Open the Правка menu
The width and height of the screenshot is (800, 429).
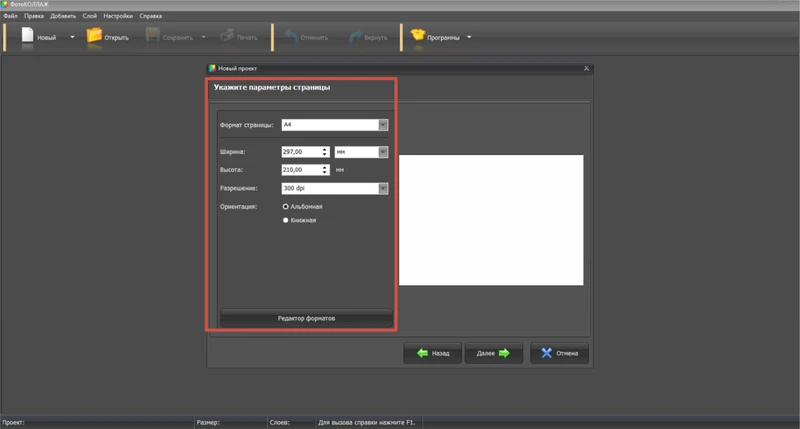click(34, 16)
